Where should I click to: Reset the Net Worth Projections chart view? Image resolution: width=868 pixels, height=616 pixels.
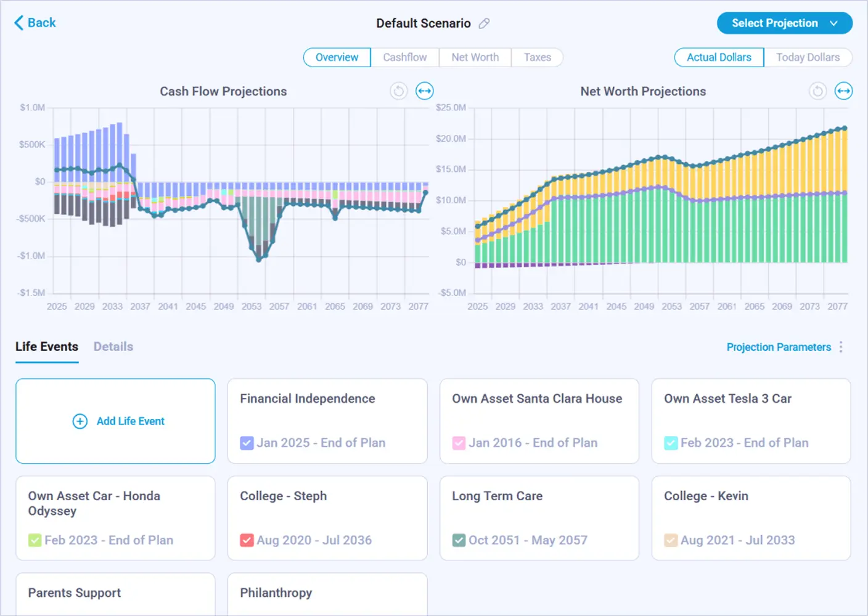click(818, 91)
